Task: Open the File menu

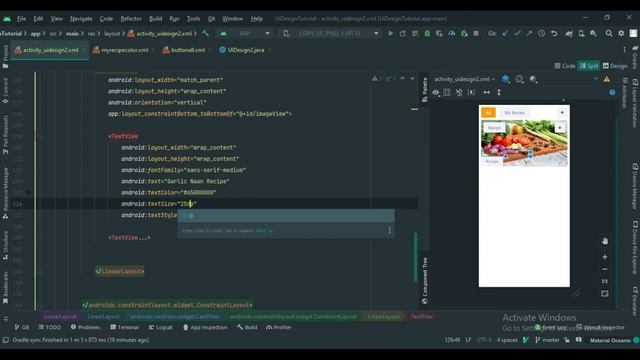Action: [21, 19]
